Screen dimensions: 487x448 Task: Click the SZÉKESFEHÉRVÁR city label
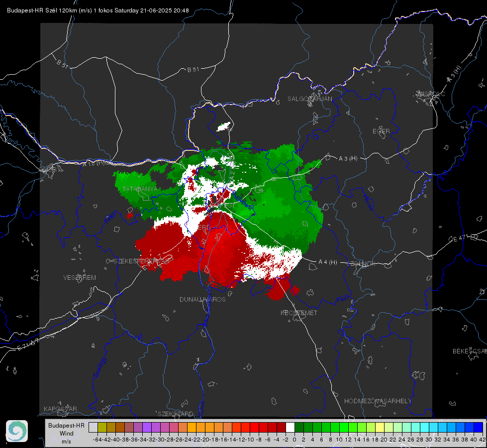142,261
